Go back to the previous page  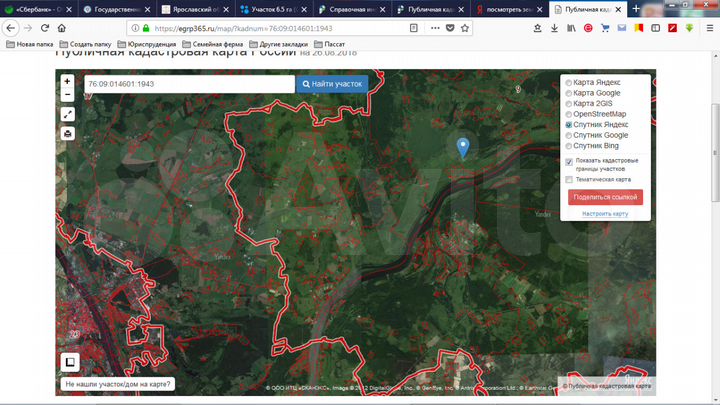tap(11, 28)
